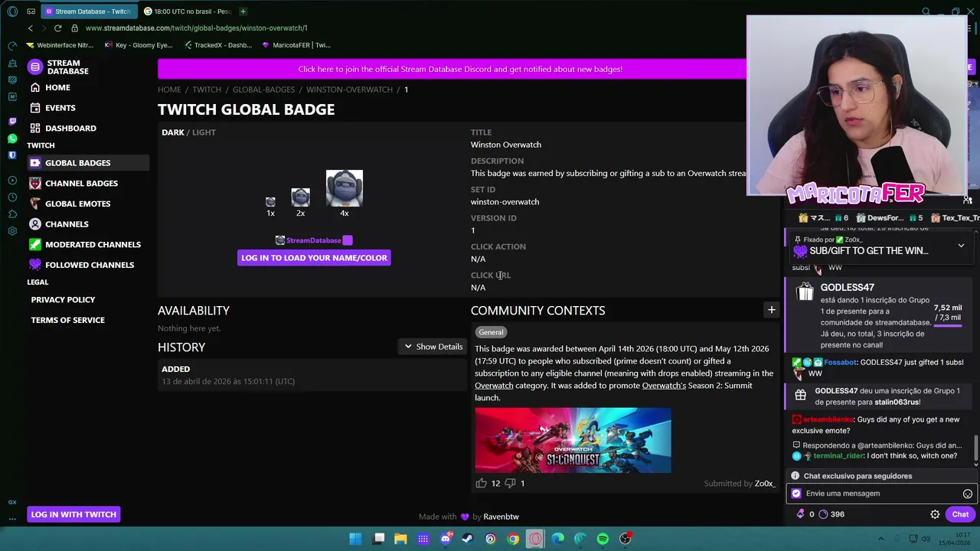Screen dimensions: 980x551
Task: Click the Discord announcement banner
Action: pos(460,69)
